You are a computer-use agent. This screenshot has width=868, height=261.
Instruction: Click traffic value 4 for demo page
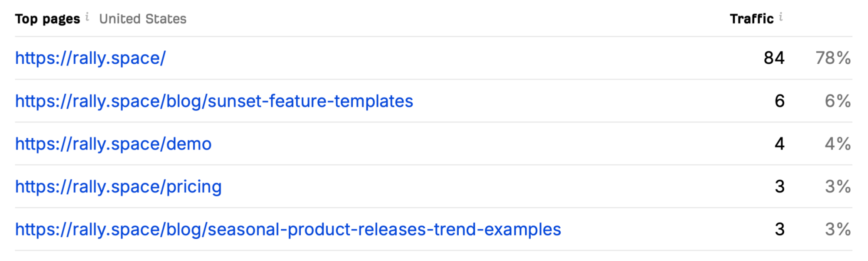click(780, 144)
